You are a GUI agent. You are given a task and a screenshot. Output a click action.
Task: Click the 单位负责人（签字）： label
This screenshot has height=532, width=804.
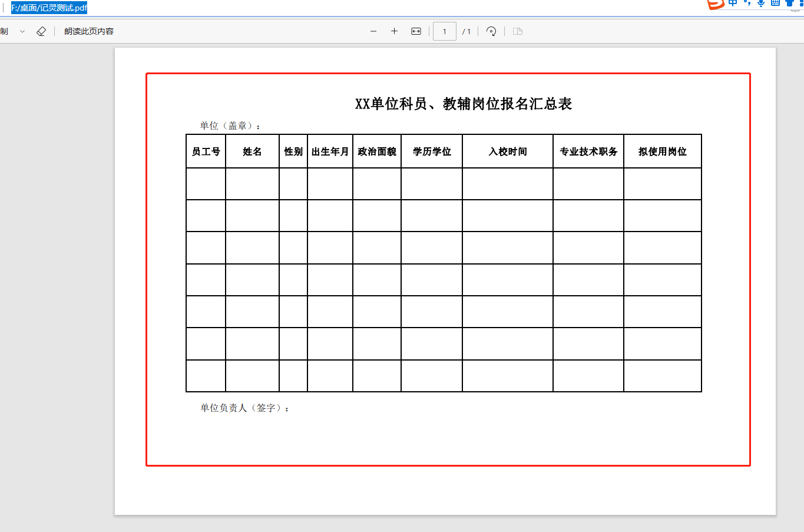click(245, 408)
